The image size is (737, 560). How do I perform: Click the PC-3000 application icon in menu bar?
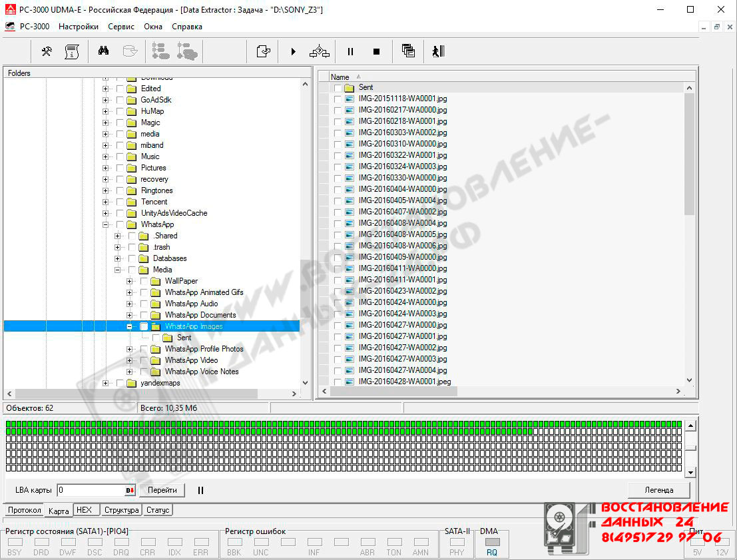click(10, 27)
